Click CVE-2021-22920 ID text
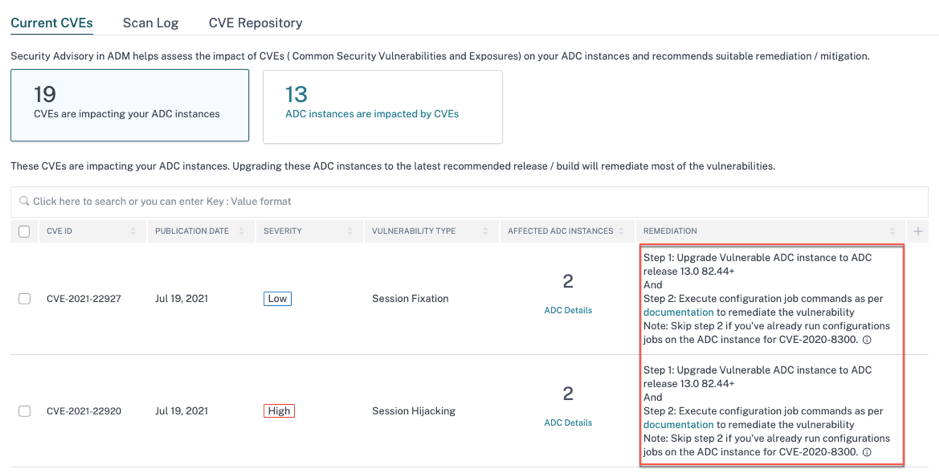 (x=84, y=411)
